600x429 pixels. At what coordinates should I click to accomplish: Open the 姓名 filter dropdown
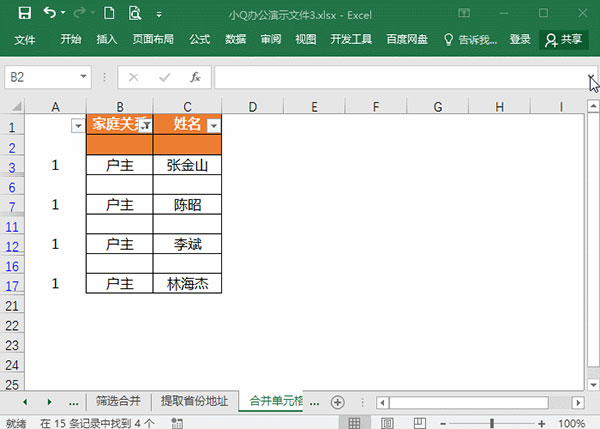[214, 126]
